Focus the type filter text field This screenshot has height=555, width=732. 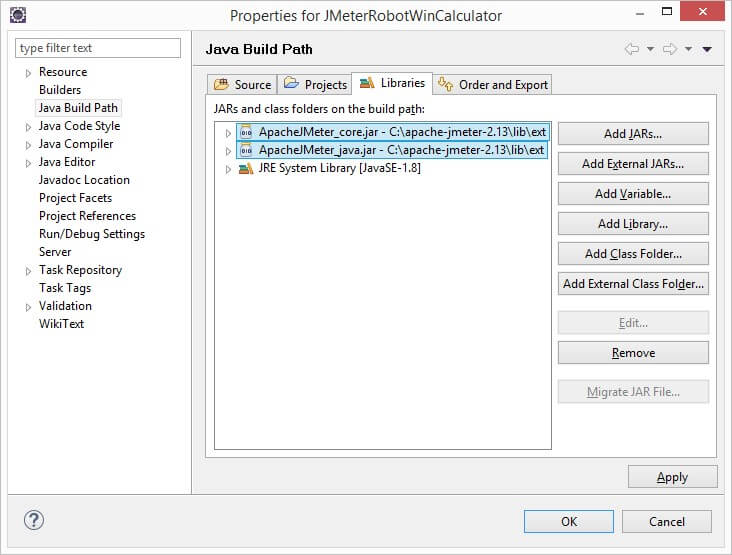click(x=98, y=48)
